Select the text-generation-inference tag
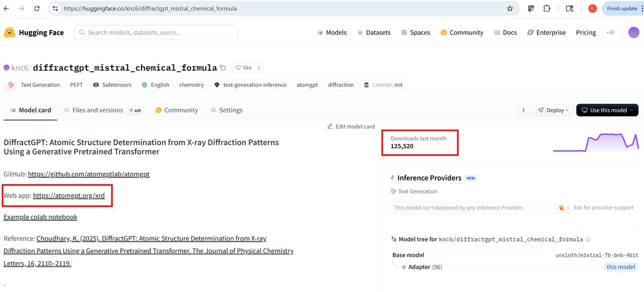The height and width of the screenshot is (292, 644). click(250, 85)
